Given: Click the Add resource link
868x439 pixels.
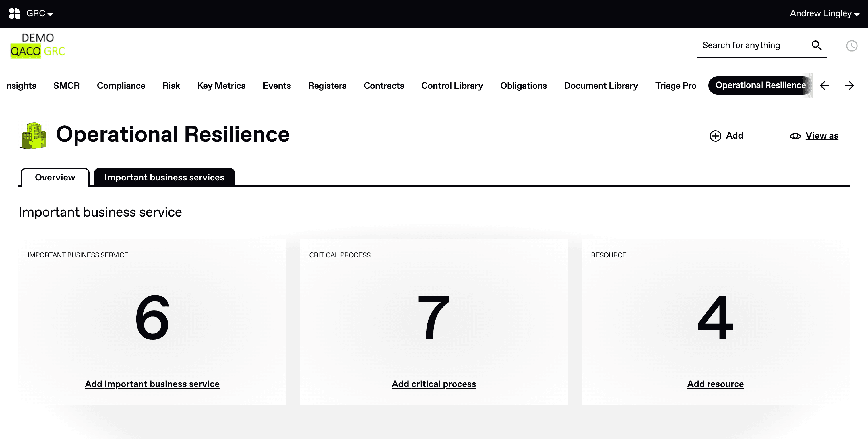Looking at the screenshot, I should [715, 384].
